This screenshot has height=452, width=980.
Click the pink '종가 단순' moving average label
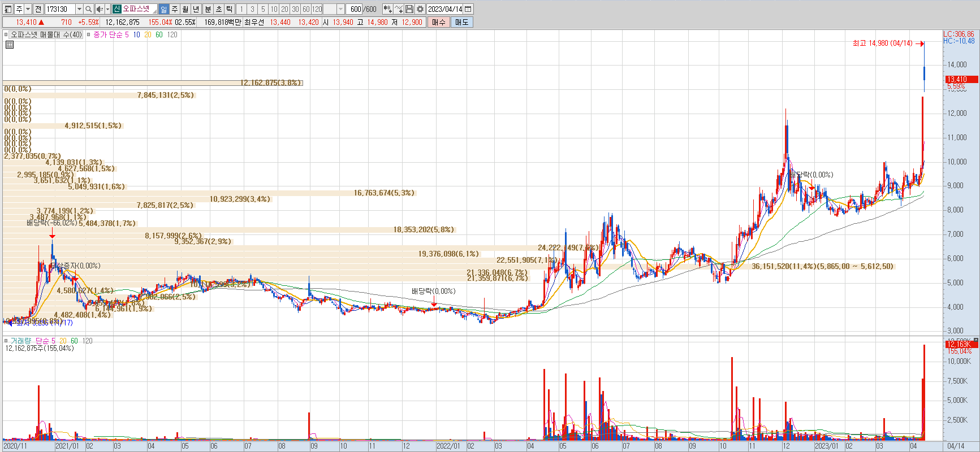click(x=108, y=34)
